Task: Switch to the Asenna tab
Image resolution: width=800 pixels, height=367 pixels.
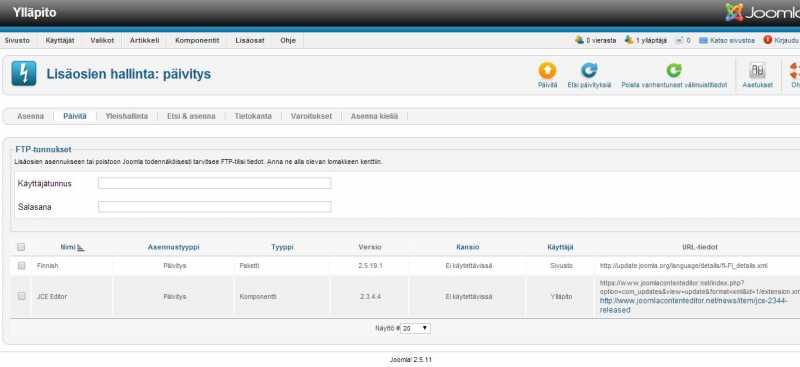Action: click(x=31, y=116)
